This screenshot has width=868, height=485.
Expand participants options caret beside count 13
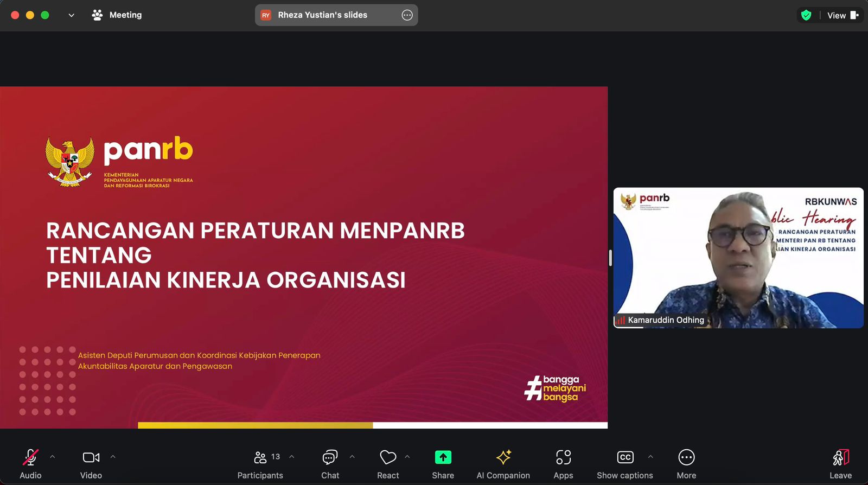point(292,457)
